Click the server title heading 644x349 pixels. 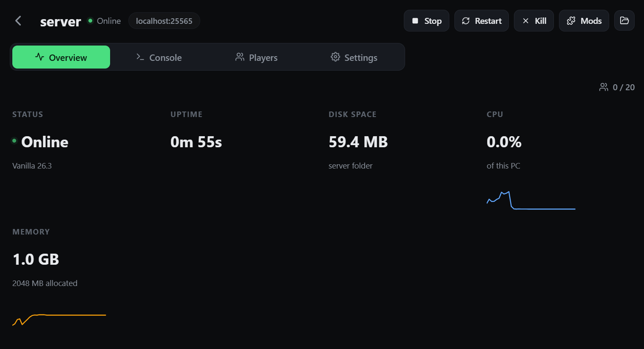[x=60, y=22]
